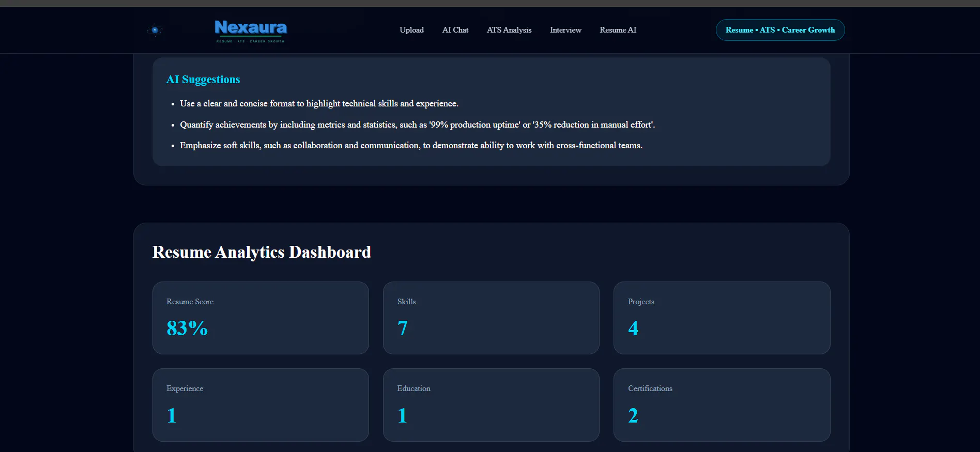Image resolution: width=980 pixels, height=452 pixels.
Task: Select the clear and concise format suggestion
Action: coord(319,103)
